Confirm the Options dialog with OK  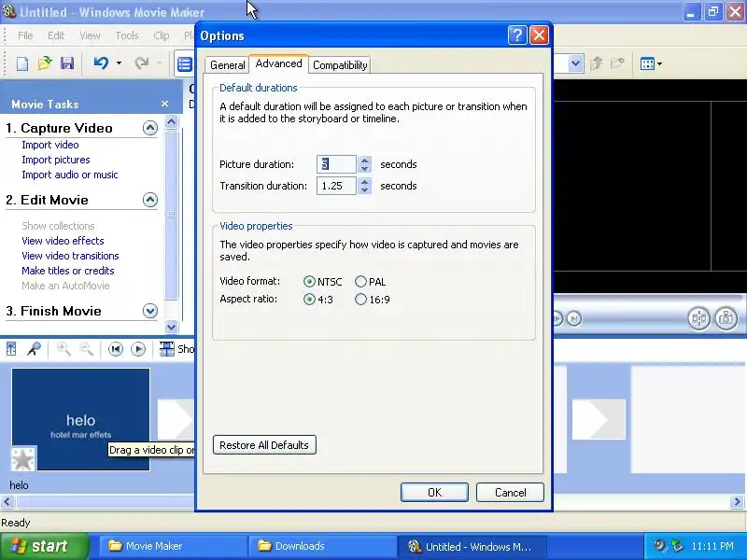coord(434,493)
